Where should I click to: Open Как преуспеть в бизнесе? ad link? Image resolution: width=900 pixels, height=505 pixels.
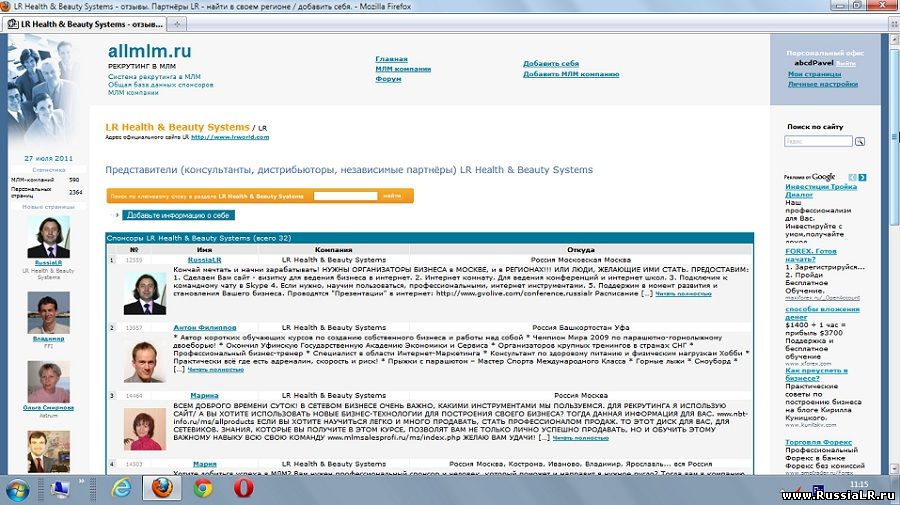pyautogui.click(x=816, y=374)
